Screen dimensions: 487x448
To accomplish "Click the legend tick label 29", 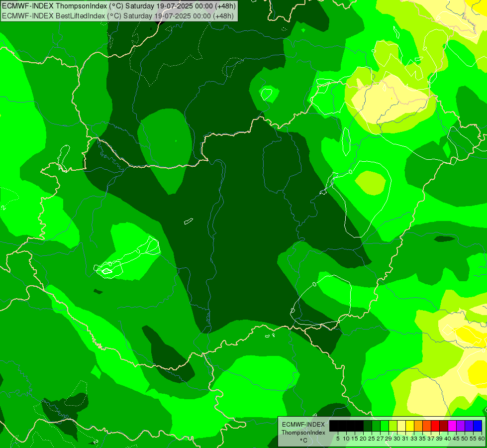I will tap(389, 439).
